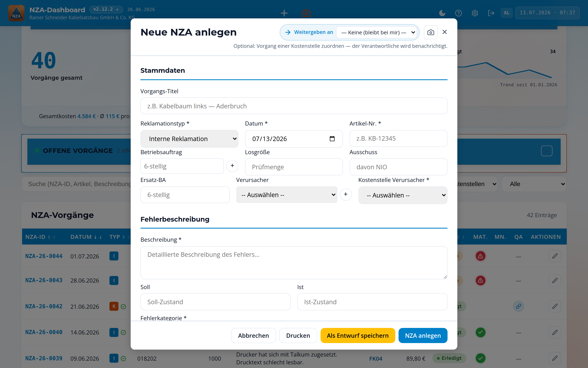Click green check icon in NZA-26-0039 row

click(x=480, y=358)
